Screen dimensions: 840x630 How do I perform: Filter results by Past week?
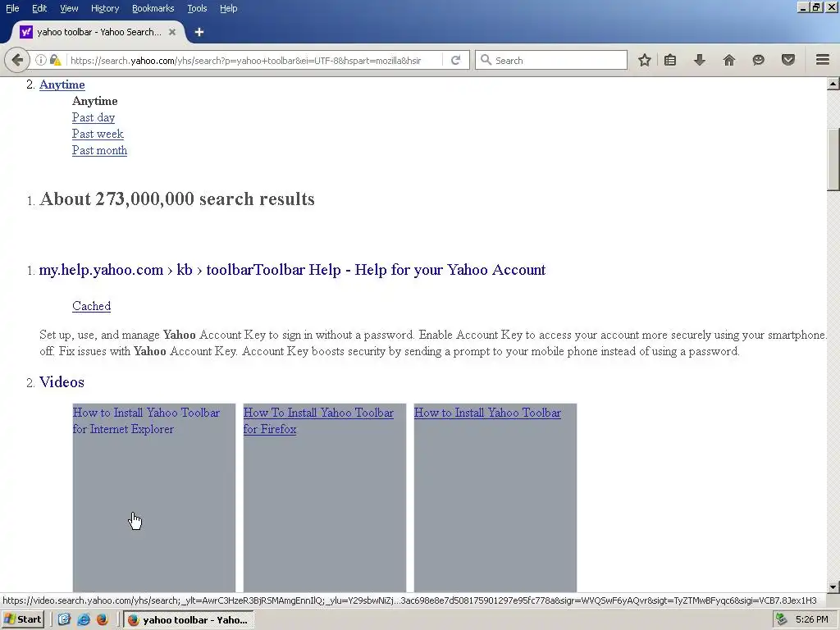point(98,134)
